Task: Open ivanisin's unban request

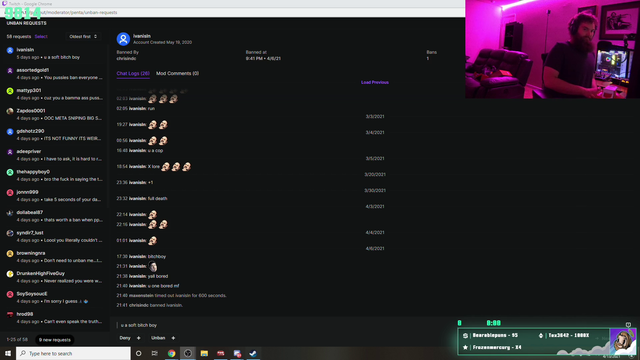Action: click(54, 53)
